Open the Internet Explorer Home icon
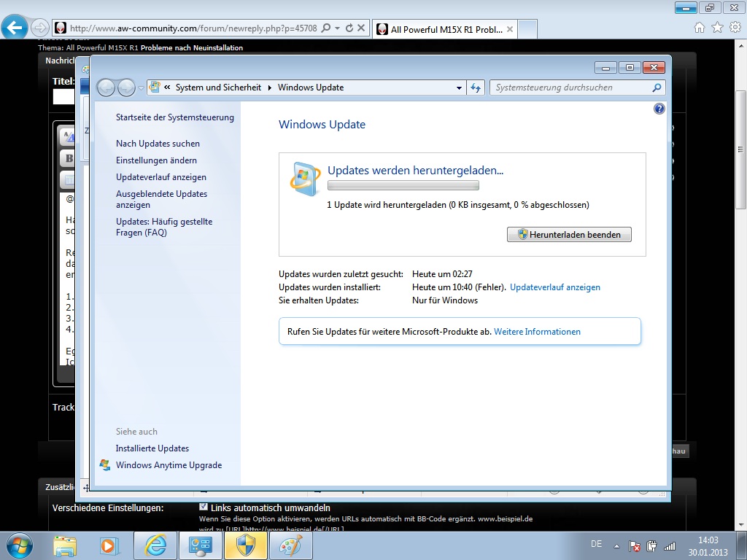This screenshot has width=747, height=560. (x=700, y=28)
